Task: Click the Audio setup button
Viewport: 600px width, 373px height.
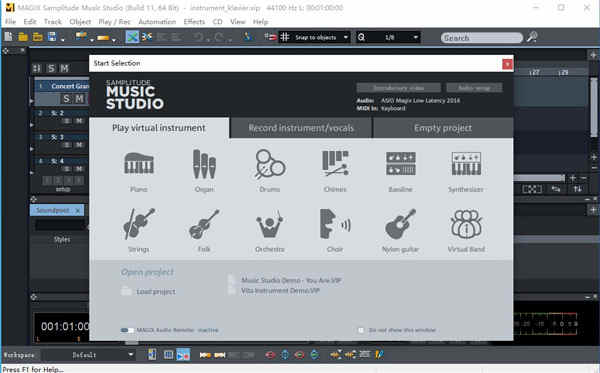Action: point(474,88)
